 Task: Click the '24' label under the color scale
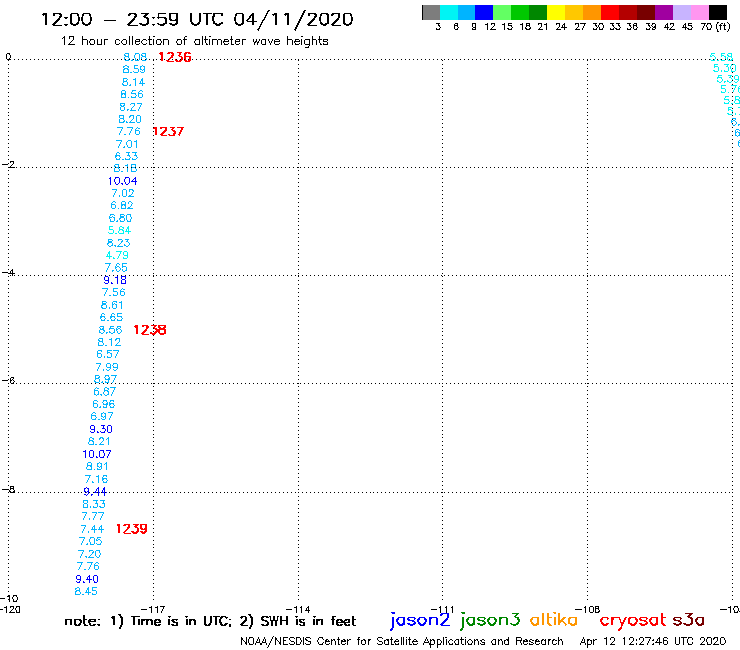561,26
